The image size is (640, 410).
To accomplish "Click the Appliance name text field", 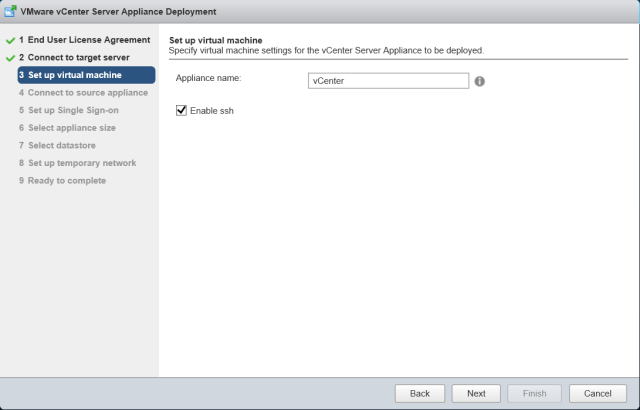I will (388, 81).
